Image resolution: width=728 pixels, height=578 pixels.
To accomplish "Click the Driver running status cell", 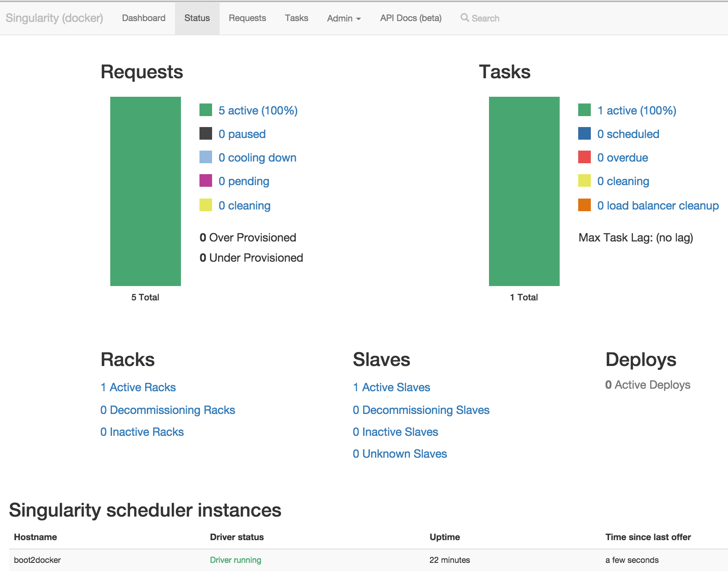I will [x=236, y=560].
